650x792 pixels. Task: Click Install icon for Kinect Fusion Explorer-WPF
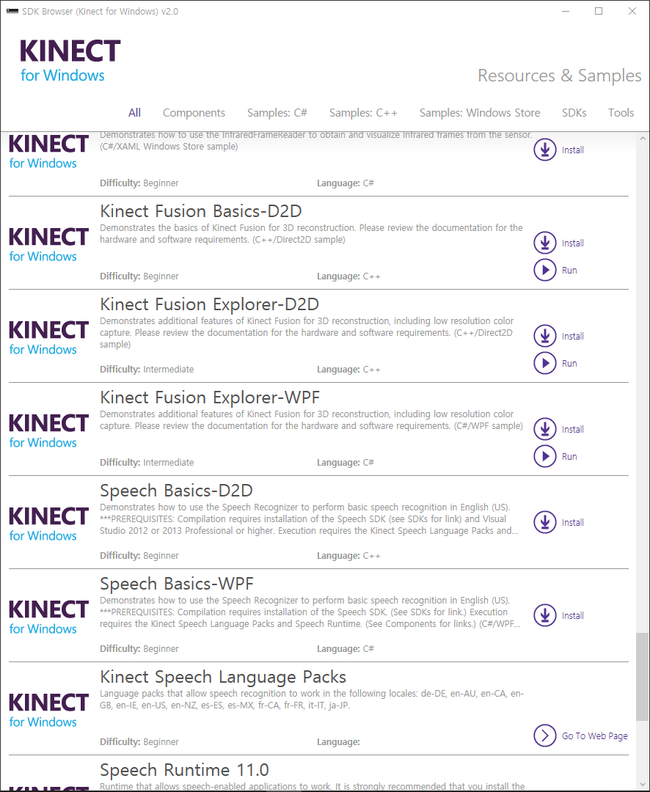pos(544,429)
